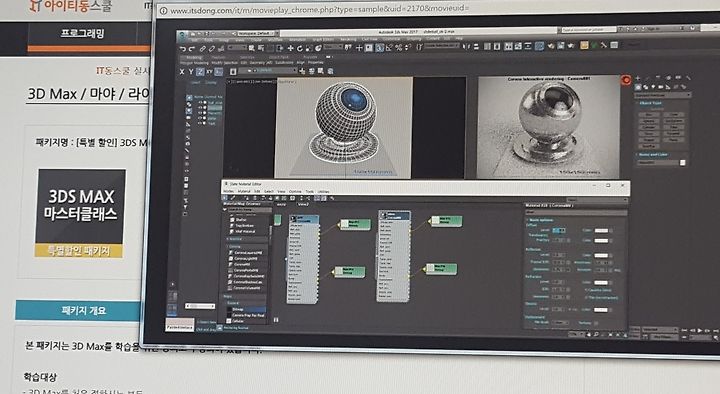
Task: Collapse the Basic options rollout in material
Action: (540, 220)
